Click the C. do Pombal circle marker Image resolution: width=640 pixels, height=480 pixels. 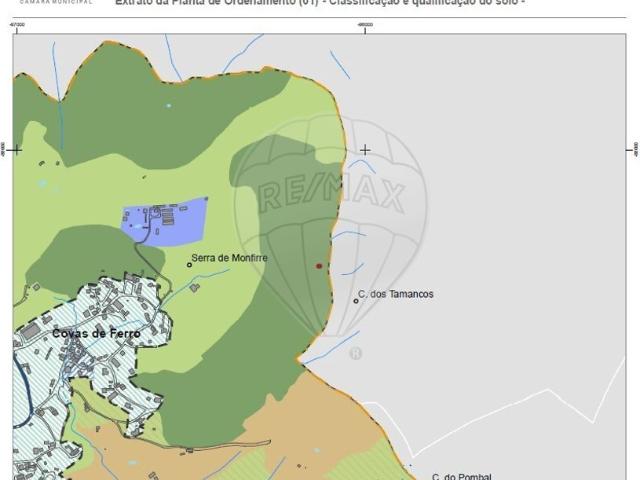(x=421, y=478)
